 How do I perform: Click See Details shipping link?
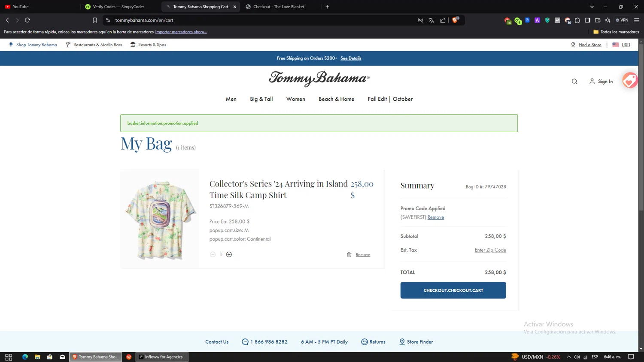click(351, 58)
